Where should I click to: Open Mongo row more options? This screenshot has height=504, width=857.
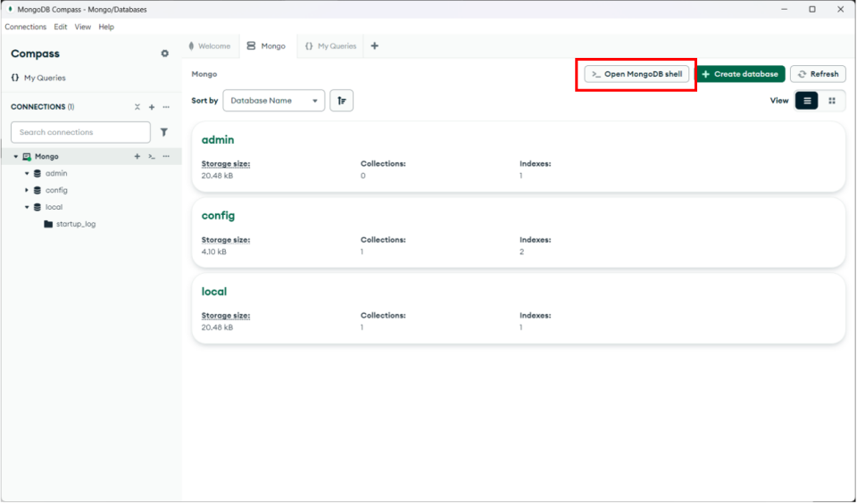click(x=166, y=157)
